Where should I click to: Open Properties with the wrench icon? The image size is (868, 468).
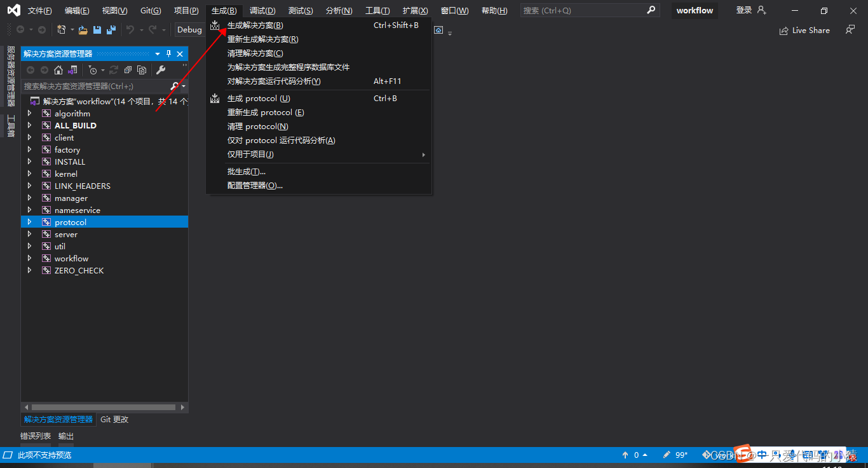160,70
